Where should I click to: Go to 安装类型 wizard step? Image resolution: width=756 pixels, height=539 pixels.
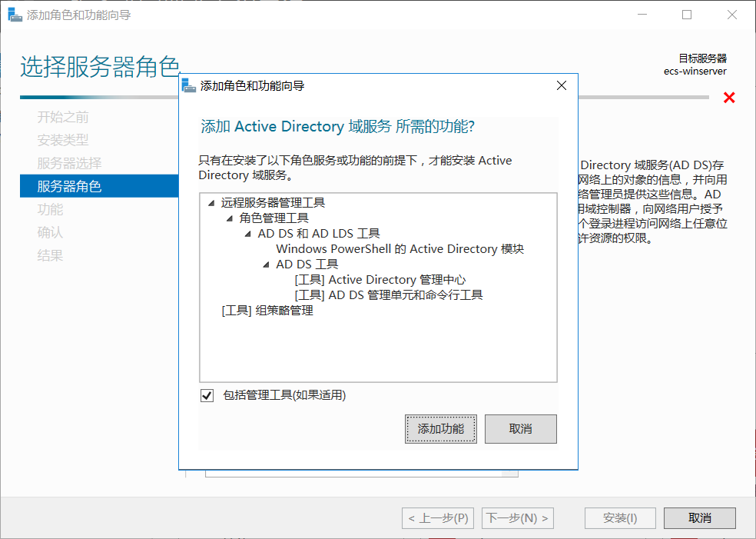pyautogui.click(x=63, y=140)
